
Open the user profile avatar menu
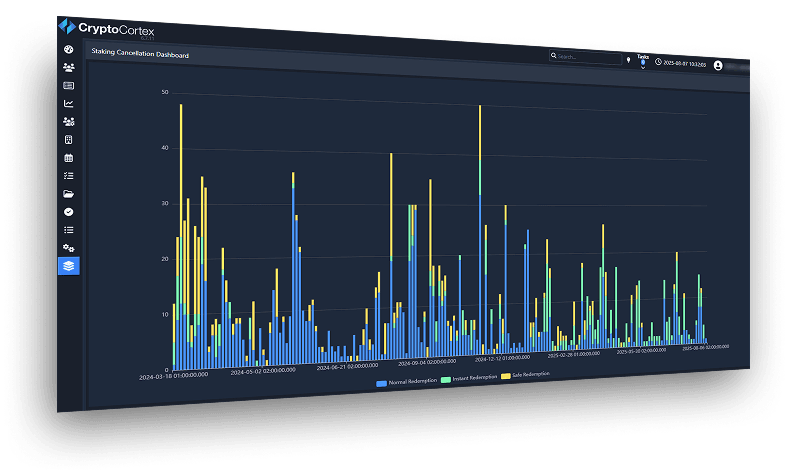coord(718,65)
